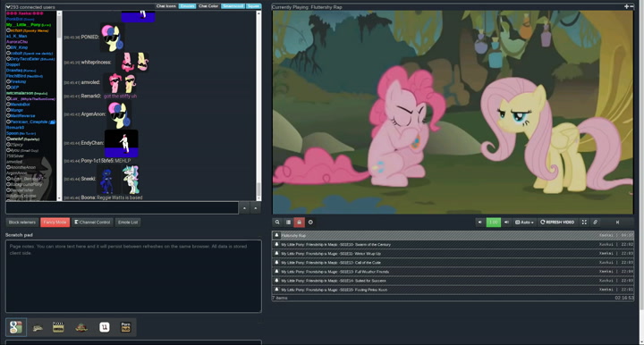Toggle Fancy Mode button

tap(55, 222)
